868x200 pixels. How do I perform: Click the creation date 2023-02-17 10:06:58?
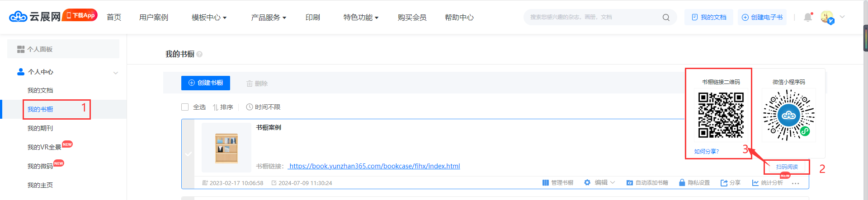click(236, 183)
